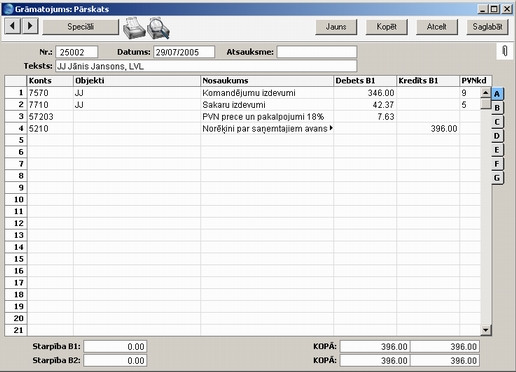Click the Teksts field JJ Jānis Jansons
This screenshot has height=372, width=516.
pos(206,66)
